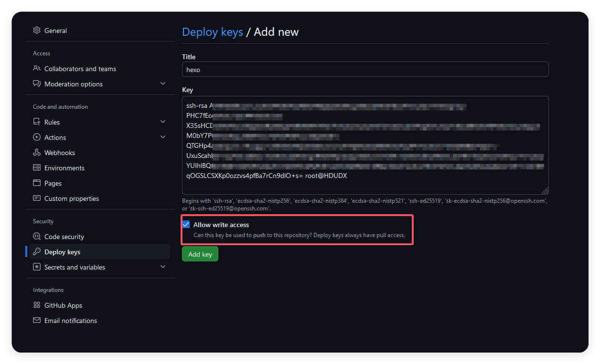
Task: Follow the Deploy keys breadcrumb link
Action: (213, 32)
